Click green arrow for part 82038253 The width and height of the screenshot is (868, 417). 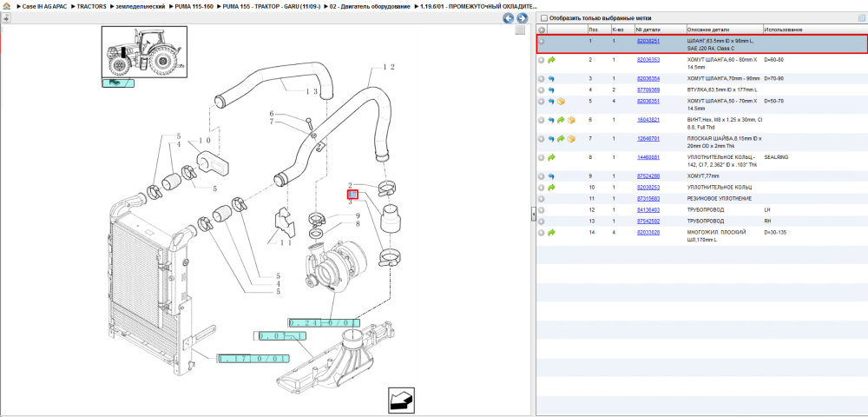point(551,188)
